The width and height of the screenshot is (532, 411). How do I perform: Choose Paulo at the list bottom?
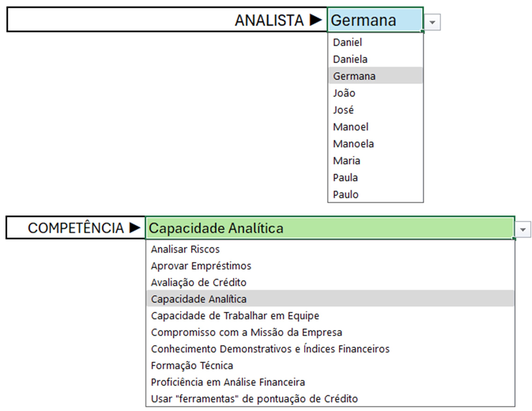click(x=346, y=194)
